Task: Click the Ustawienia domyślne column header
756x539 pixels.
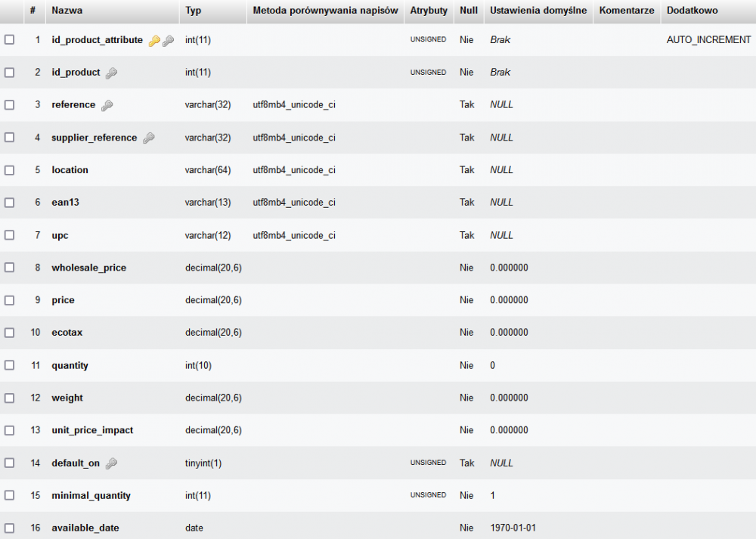Action: (x=538, y=11)
